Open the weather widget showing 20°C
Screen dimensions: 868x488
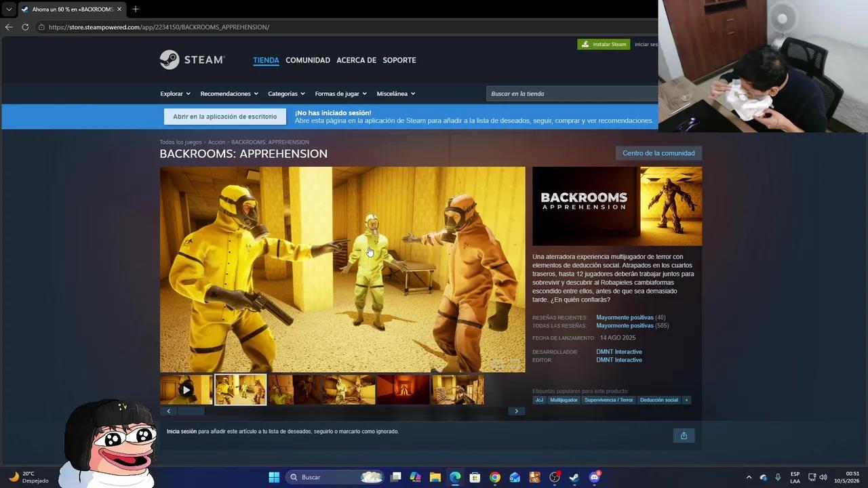tap(28, 477)
